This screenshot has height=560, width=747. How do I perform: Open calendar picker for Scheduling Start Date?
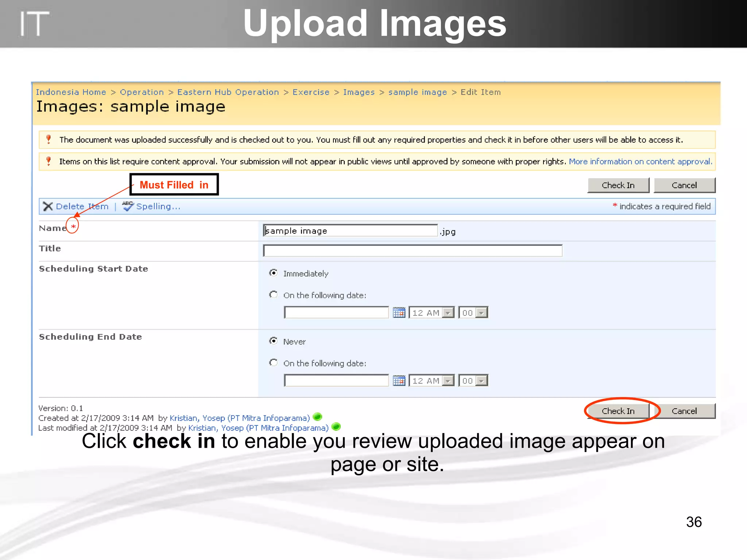(399, 313)
